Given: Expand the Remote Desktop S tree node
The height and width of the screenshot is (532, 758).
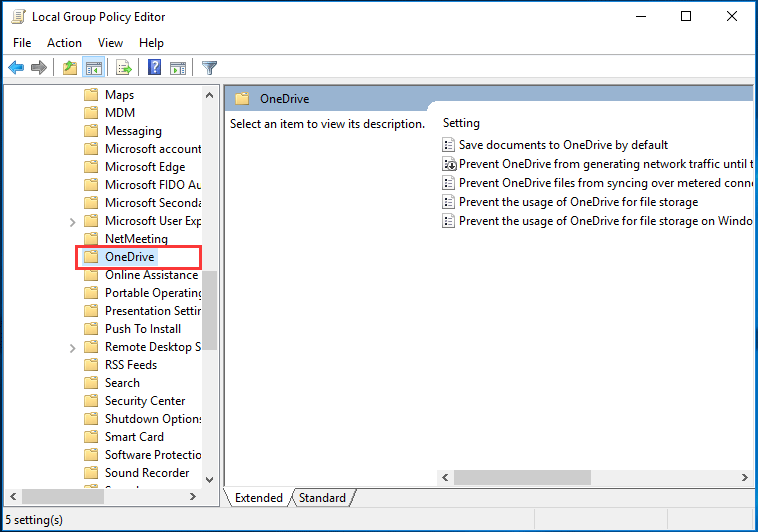Looking at the screenshot, I should pyautogui.click(x=73, y=348).
